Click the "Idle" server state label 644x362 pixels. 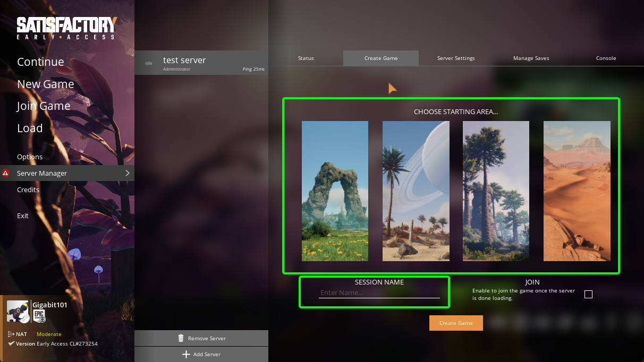149,63
